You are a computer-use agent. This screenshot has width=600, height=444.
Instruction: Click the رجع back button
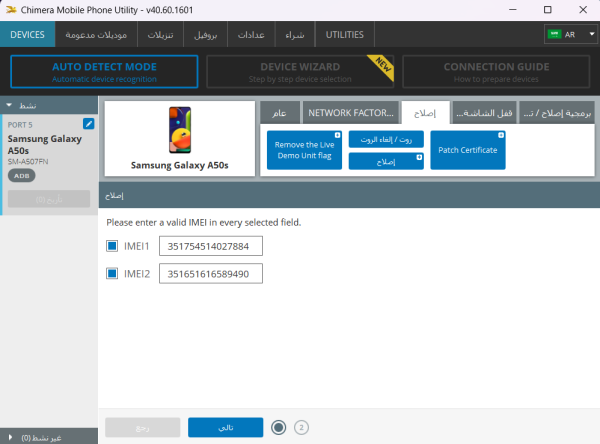142,427
